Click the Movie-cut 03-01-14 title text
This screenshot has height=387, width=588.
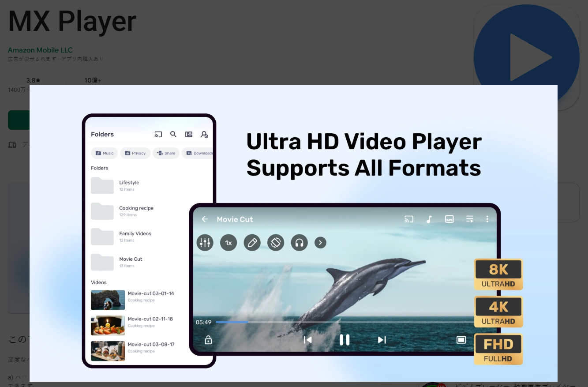click(151, 293)
